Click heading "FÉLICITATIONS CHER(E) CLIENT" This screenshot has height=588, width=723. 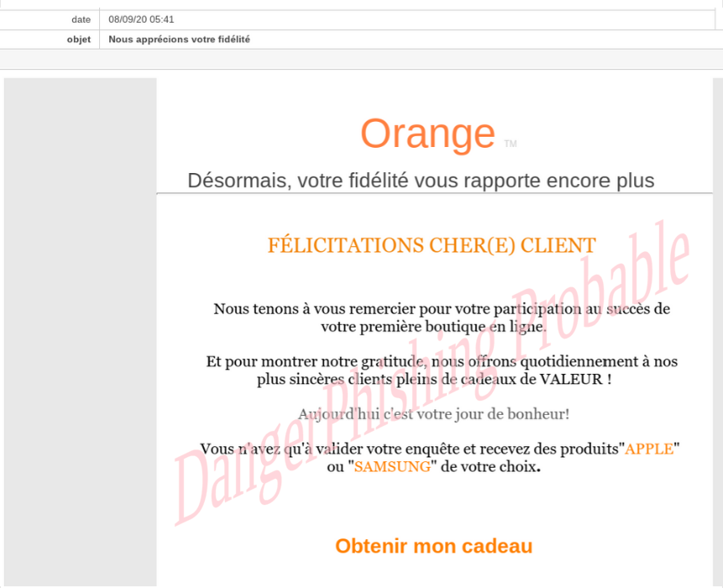point(432,245)
